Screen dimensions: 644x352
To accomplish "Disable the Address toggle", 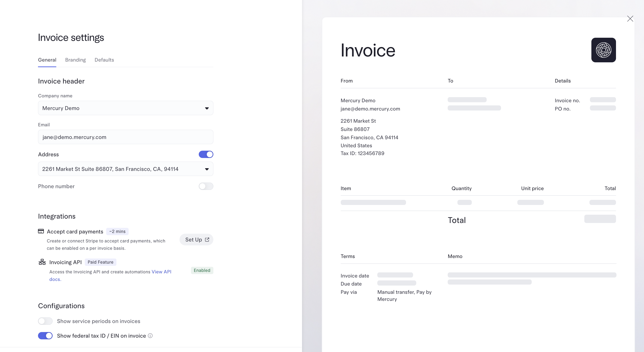I will [206, 154].
